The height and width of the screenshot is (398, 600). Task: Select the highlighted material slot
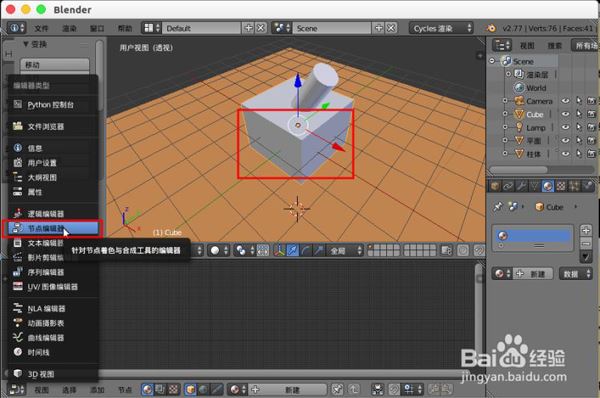[533, 235]
